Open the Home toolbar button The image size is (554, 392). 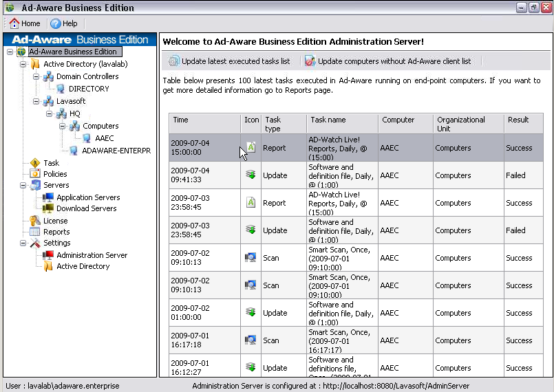click(x=25, y=23)
